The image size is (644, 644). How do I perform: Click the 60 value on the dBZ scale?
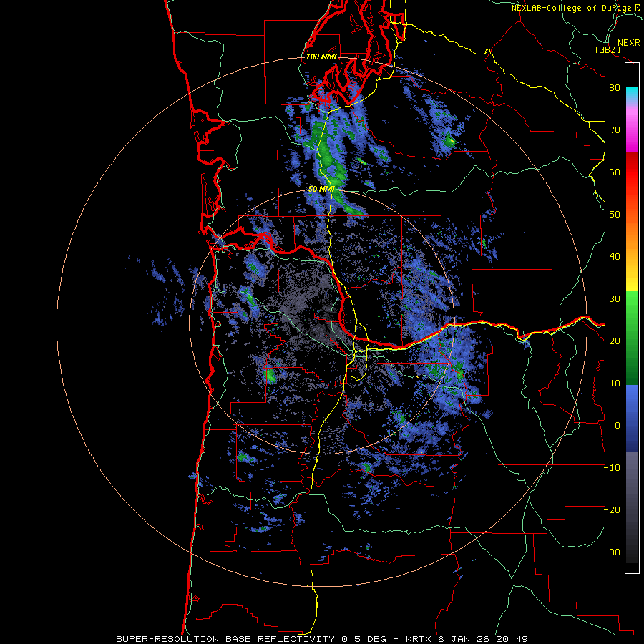coord(615,172)
